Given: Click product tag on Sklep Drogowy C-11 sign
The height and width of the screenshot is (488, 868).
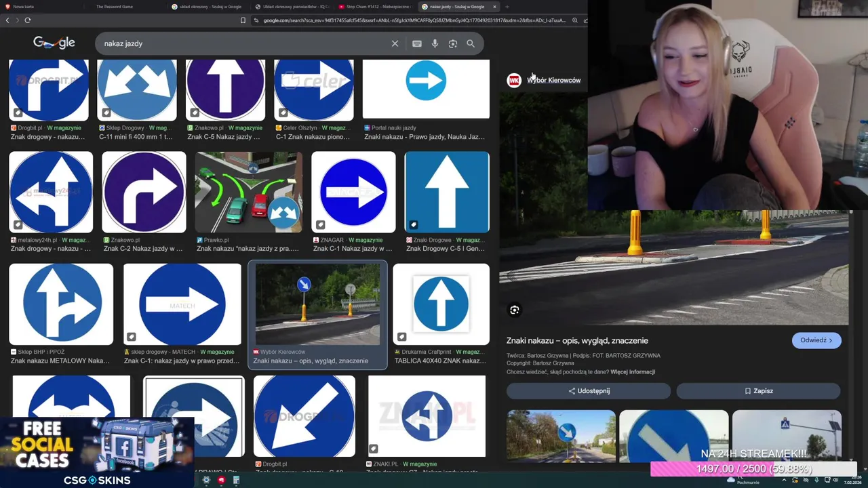Looking at the screenshot, I should [106, 113].
